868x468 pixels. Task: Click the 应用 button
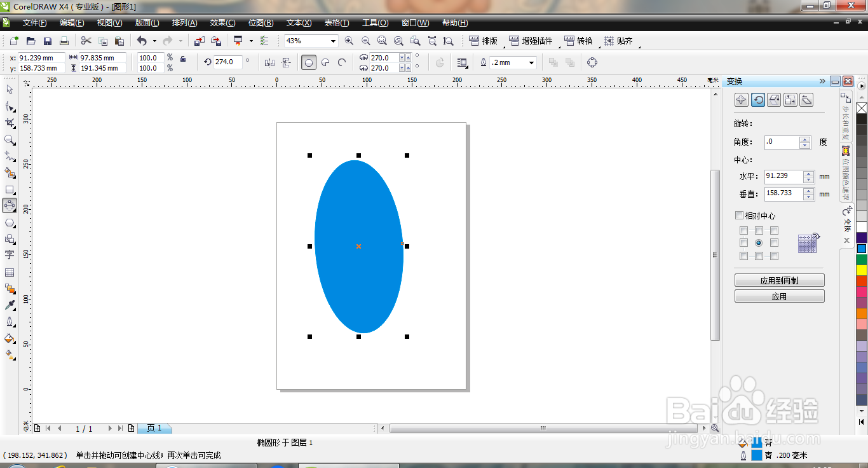[x=780, y=296]
